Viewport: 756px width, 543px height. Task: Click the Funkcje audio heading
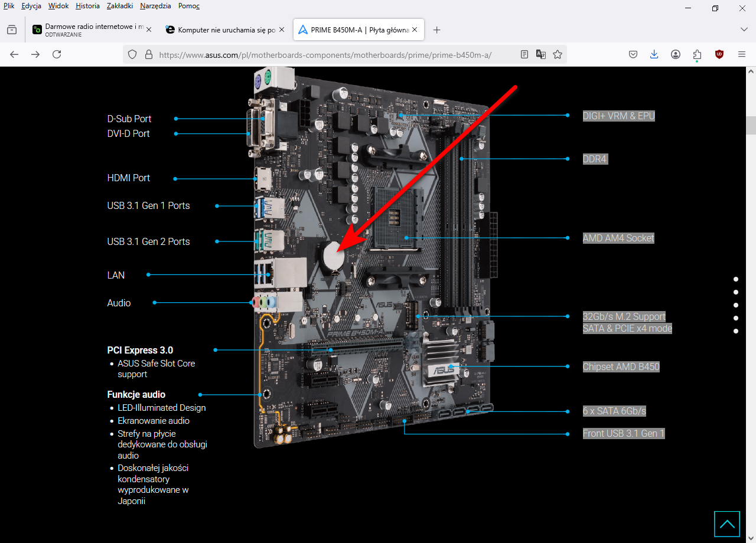pos(136,394)
